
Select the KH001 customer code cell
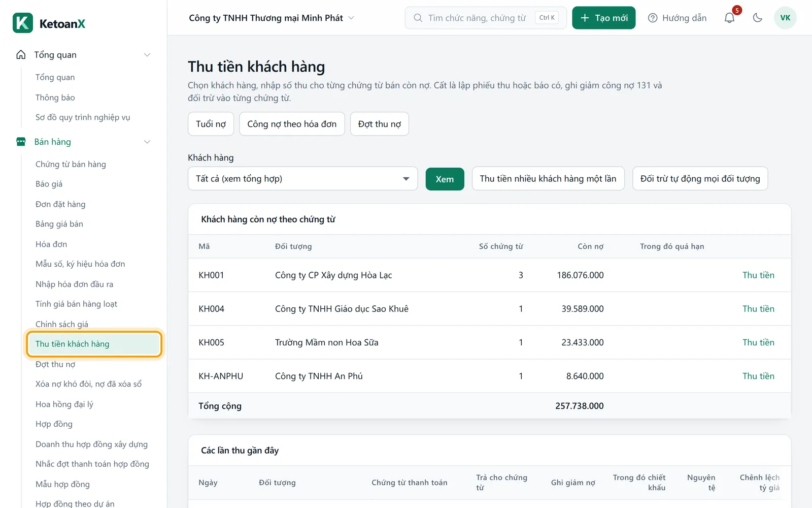211,275
